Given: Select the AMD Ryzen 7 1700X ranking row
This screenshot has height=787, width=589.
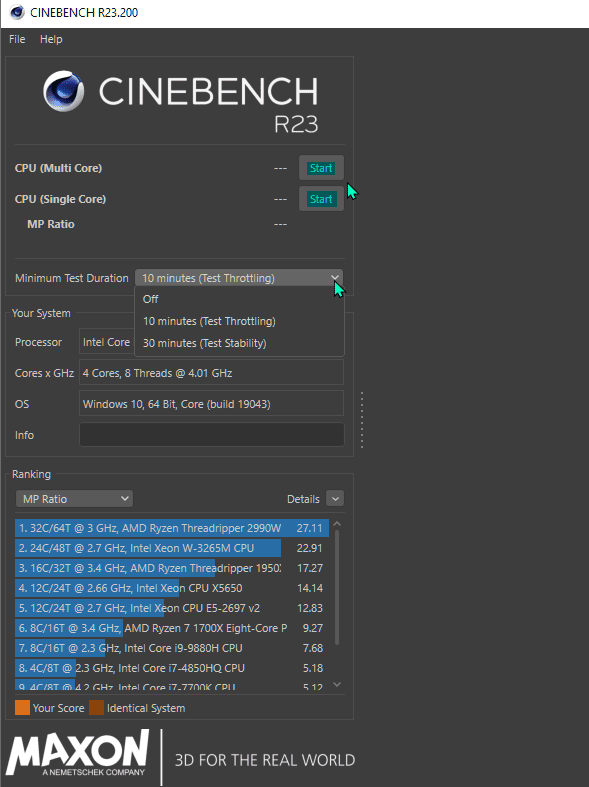Looking at the screenshot, I should (172, 628).
